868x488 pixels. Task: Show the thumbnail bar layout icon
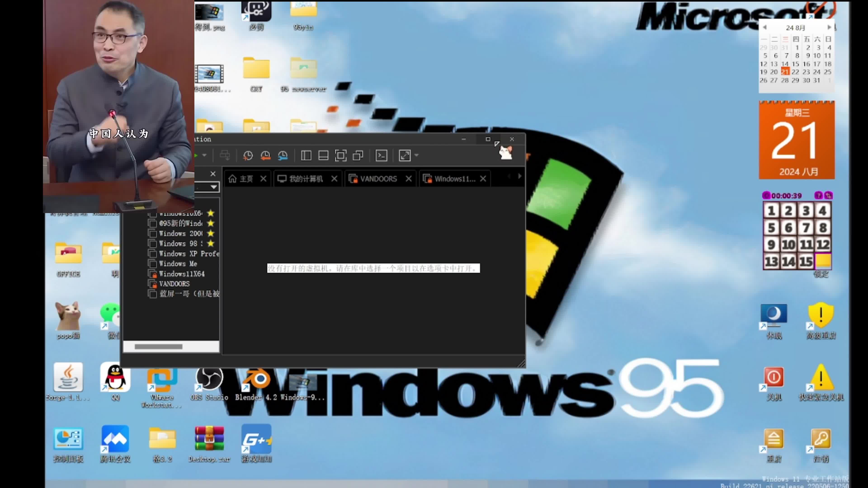323,155
